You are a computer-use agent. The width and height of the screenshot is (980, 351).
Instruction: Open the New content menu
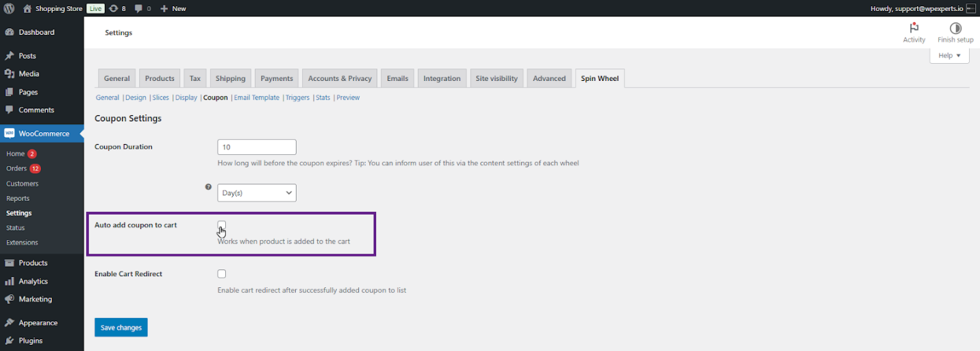click(173, 8)
